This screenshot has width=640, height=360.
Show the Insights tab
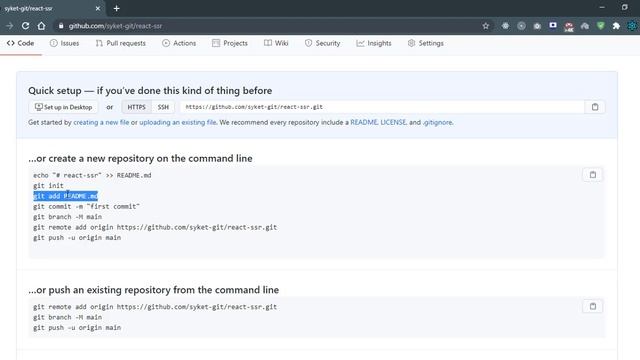[x=374, y=43]
